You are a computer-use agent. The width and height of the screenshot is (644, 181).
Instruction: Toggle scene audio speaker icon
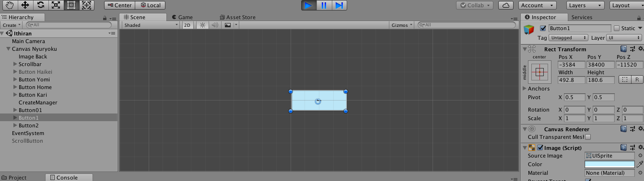[215, 25]
